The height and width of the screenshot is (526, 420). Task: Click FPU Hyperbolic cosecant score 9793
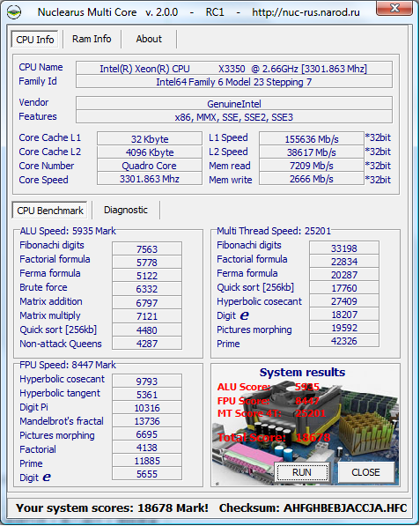[147, 382]
